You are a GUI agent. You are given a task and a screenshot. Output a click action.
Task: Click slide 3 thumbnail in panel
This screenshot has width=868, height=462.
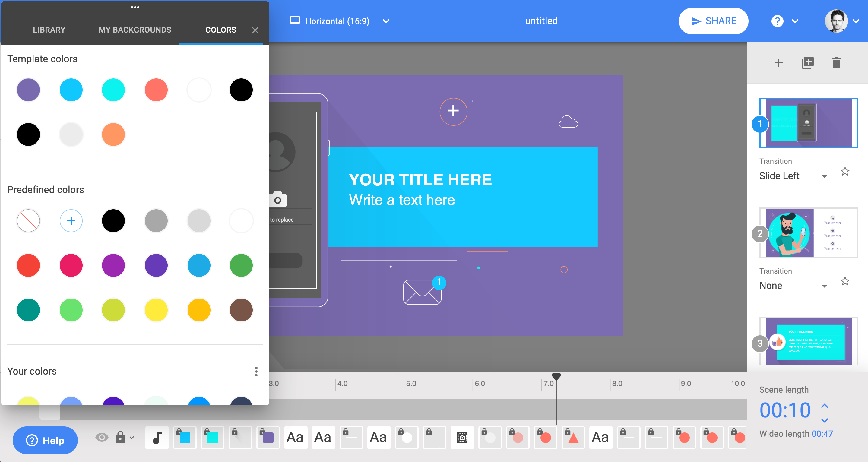click(808, 343)
